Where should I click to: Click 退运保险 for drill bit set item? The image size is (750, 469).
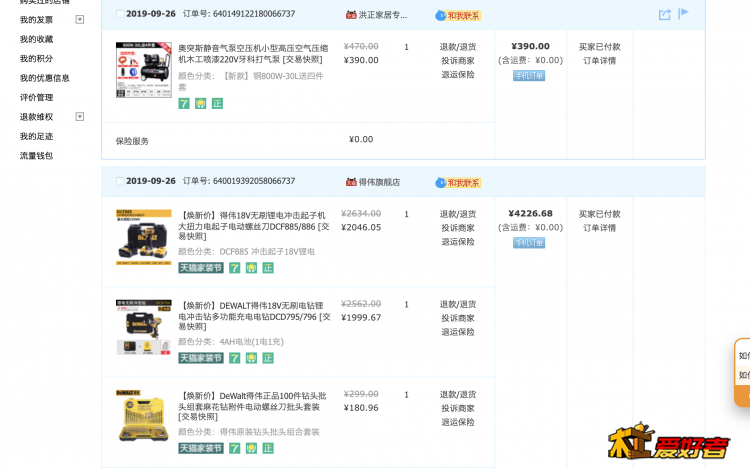(458, 422)
